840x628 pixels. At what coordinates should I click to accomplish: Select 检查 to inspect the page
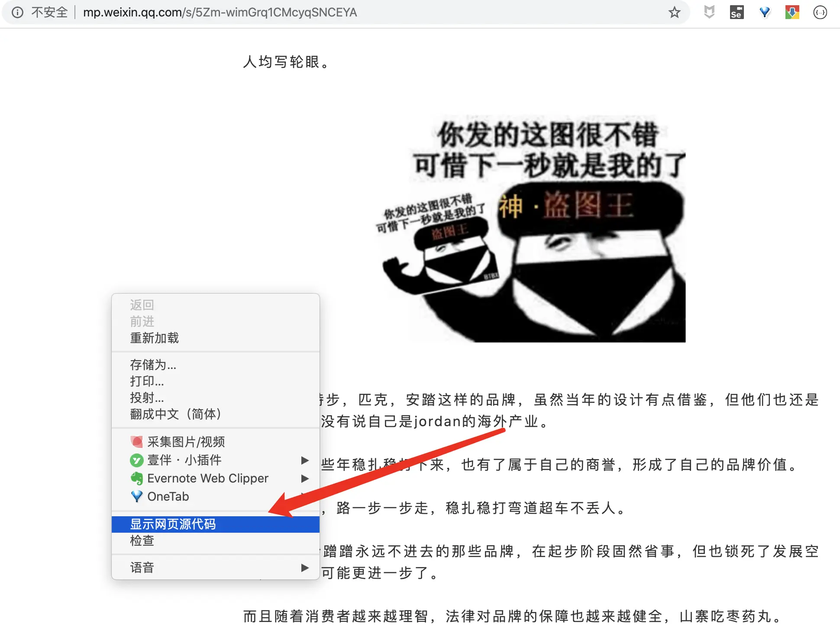(x=142, y=541)
